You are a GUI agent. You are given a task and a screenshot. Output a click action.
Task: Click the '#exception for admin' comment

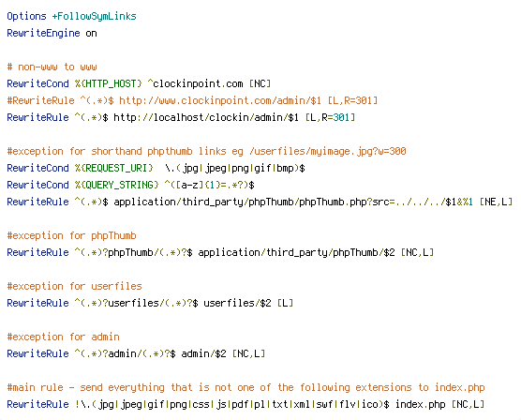63,337
